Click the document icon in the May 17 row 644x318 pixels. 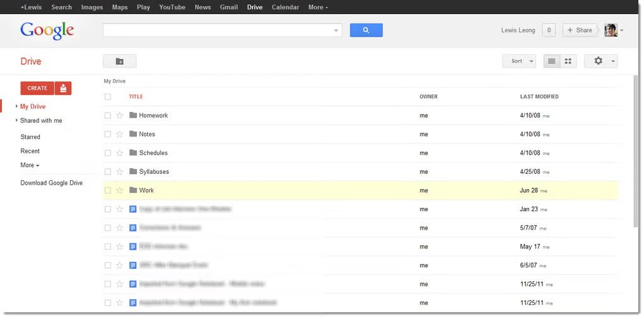coord(133,247)
